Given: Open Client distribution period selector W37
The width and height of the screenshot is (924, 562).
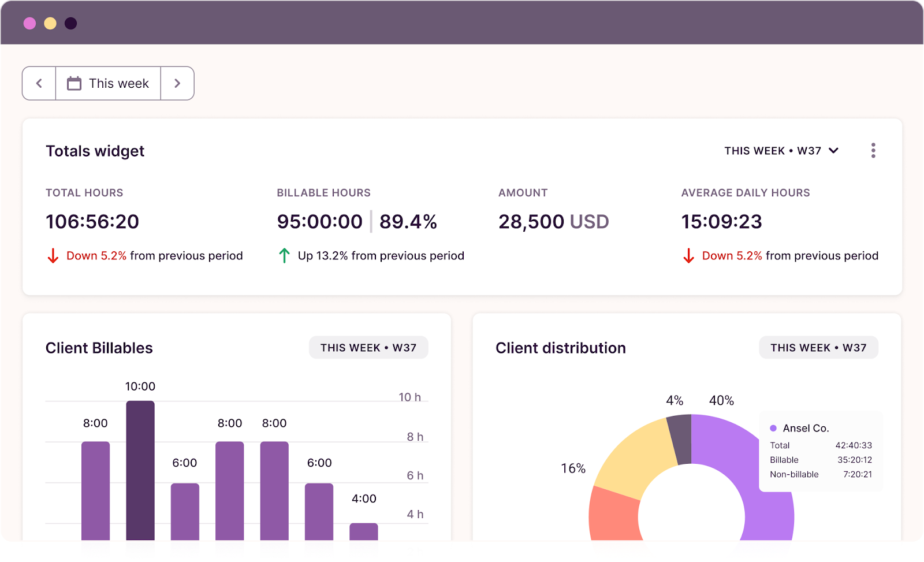Looking at the screenshot, I should coord(818,347).
